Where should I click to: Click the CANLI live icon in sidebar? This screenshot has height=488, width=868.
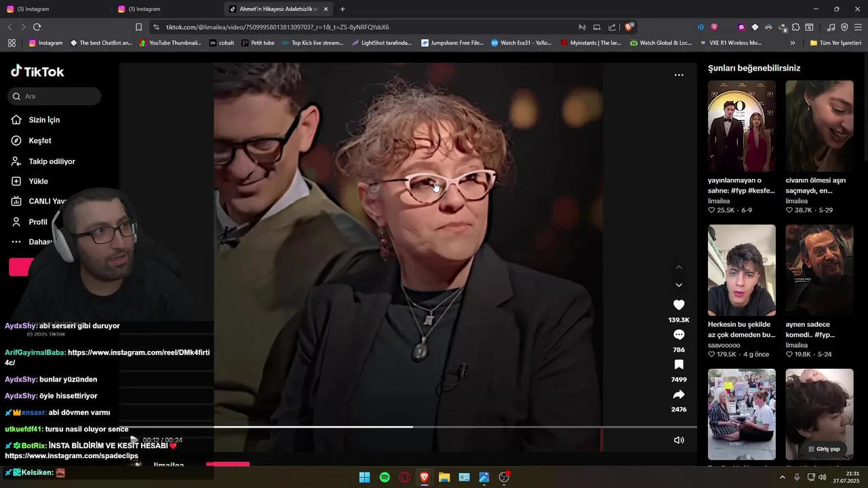click(16, 201)
